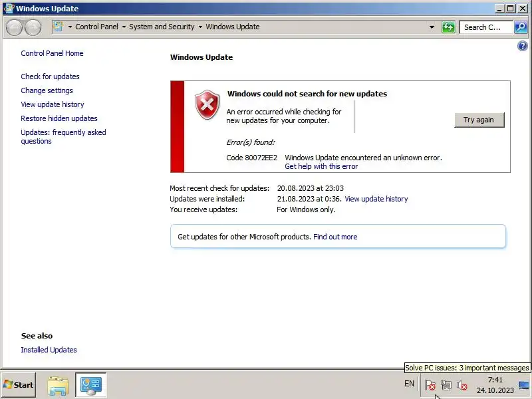Select Windows Update breadcrumb

point(233,27)
